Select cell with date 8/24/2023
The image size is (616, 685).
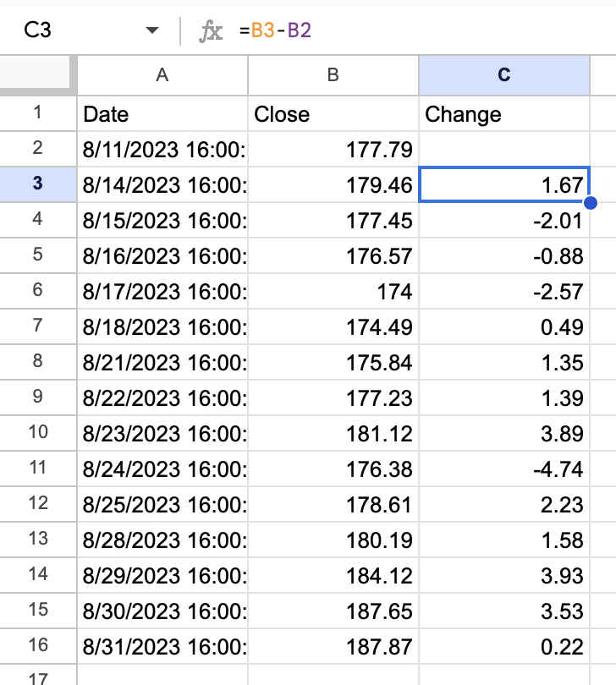[x=162, y=469]
